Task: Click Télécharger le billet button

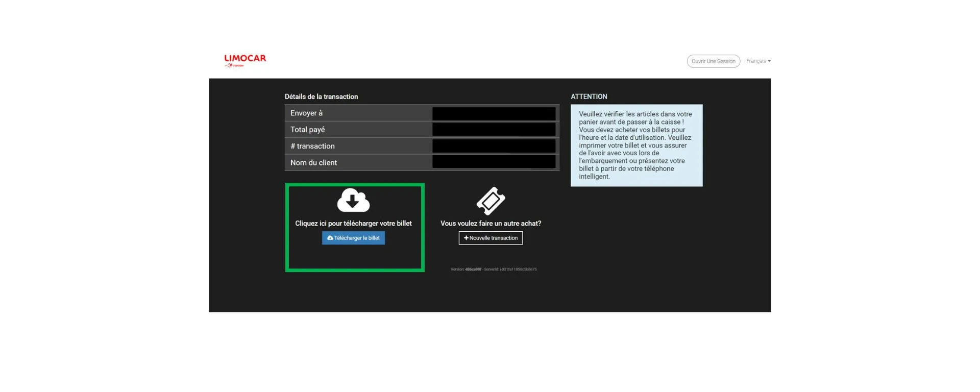Action: pos(353,238)
